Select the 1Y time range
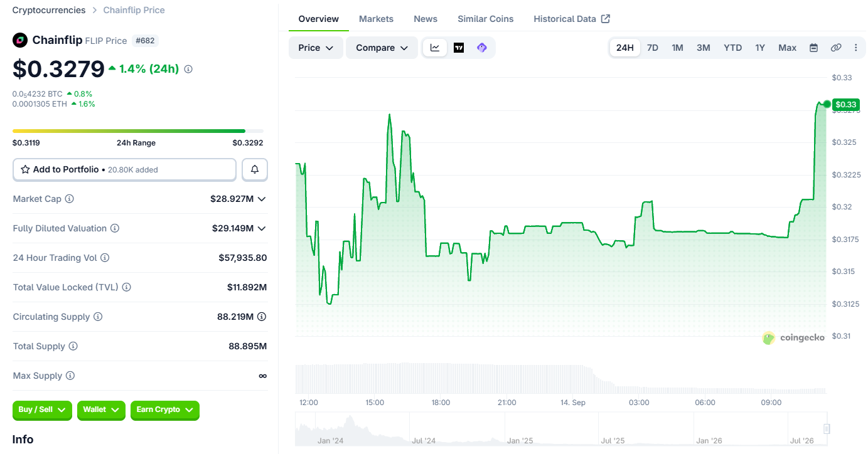Viewport: 868px width, 454px height. coord(760,48)
